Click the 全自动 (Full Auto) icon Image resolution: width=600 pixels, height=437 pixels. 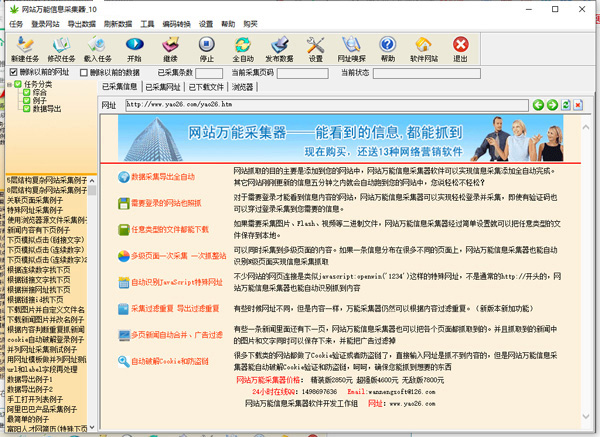coord(244,48)
